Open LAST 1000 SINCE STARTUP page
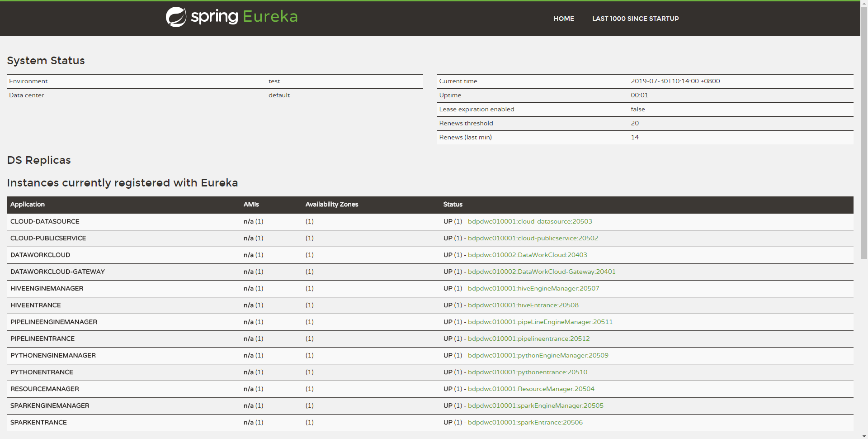Screen dimensions: 868x439 [635, 19]
